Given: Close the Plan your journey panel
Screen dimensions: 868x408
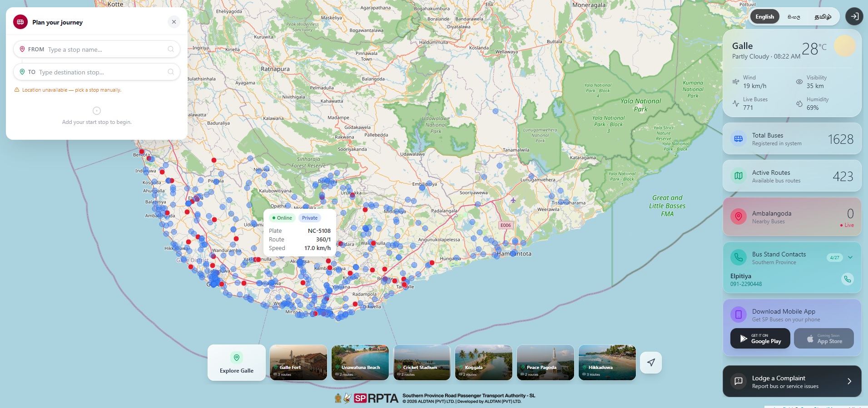Looking at the screenshot, I should [x=174, y=22].
